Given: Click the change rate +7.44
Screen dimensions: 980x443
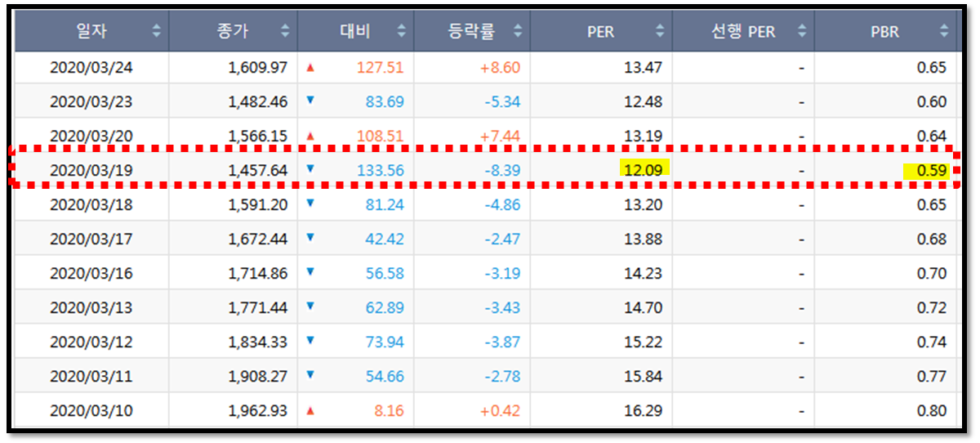Looking at the screenshot, I should 501,136.
